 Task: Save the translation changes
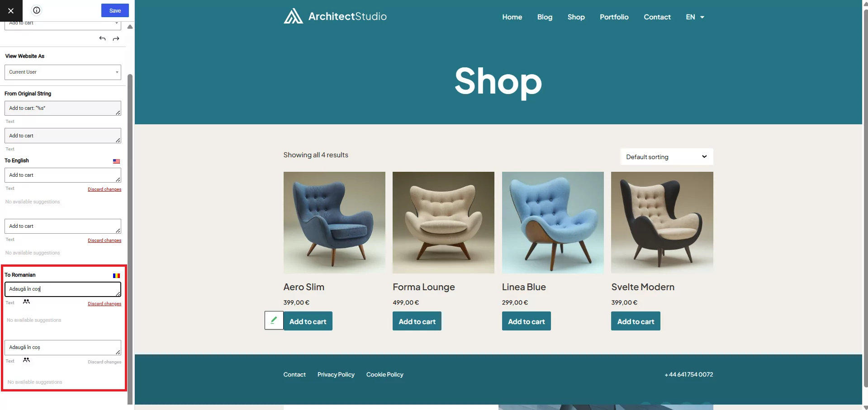point(115,10)
